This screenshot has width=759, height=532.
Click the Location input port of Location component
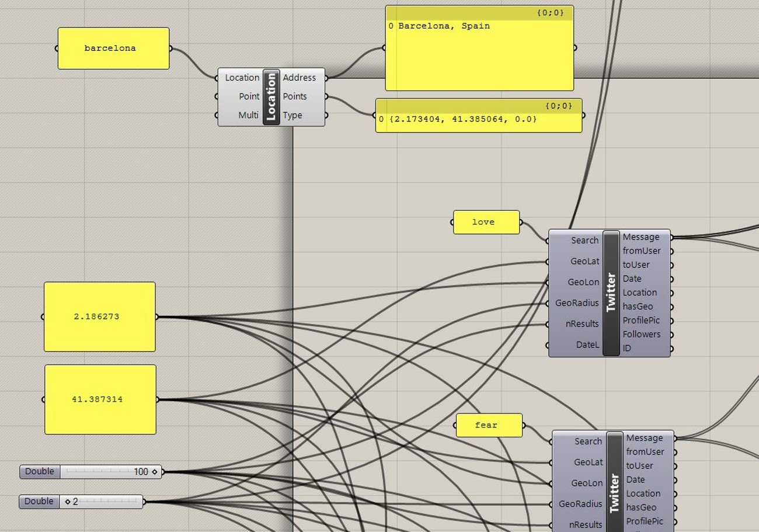pyautogui.click(x=242, y=78)
